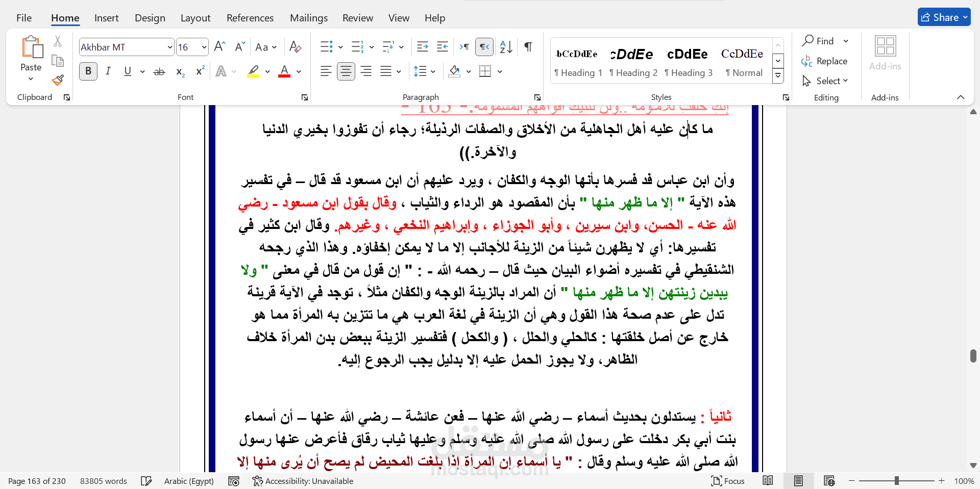The width and height of the screenshot is (980, 489).
Task: Click the shading paint bucket
Action: click(x=454, y=71)
